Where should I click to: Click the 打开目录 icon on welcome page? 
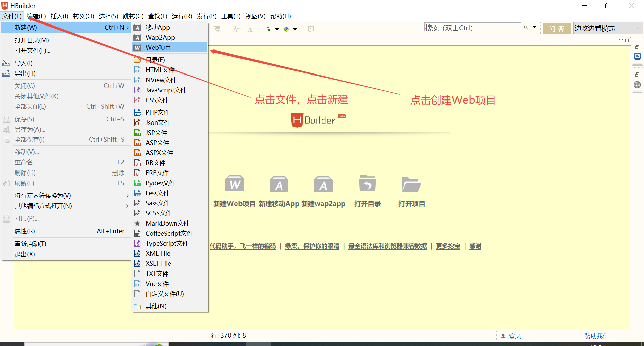click(x=367, y=183)
